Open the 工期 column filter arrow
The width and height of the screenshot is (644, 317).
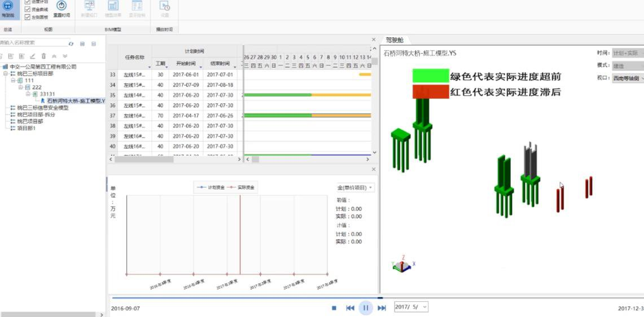pyautogui.click(x=167, y=66)
